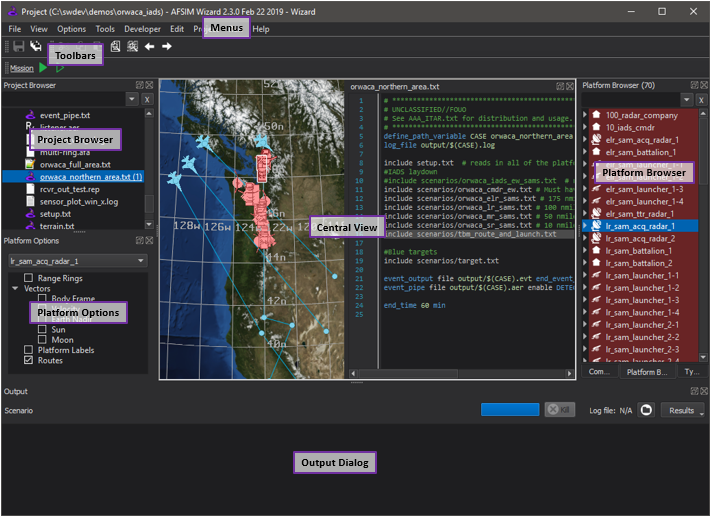710x516 pixels.
Task: Navigate forward with the right arrow icon
Action: (x=167, y=46)
